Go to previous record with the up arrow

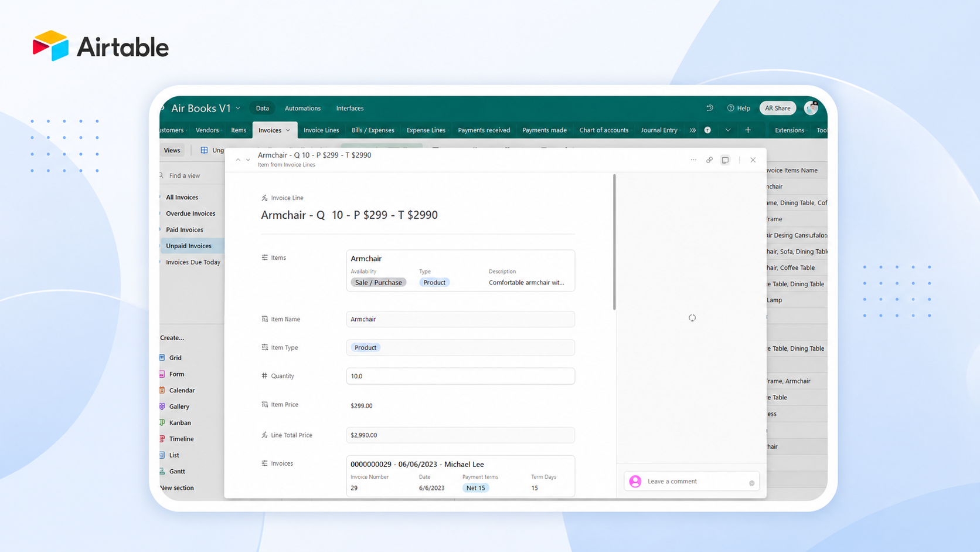238,160
